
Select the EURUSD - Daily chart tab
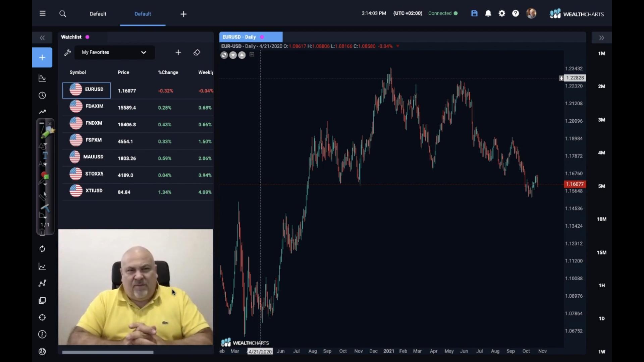coord(251,37)
